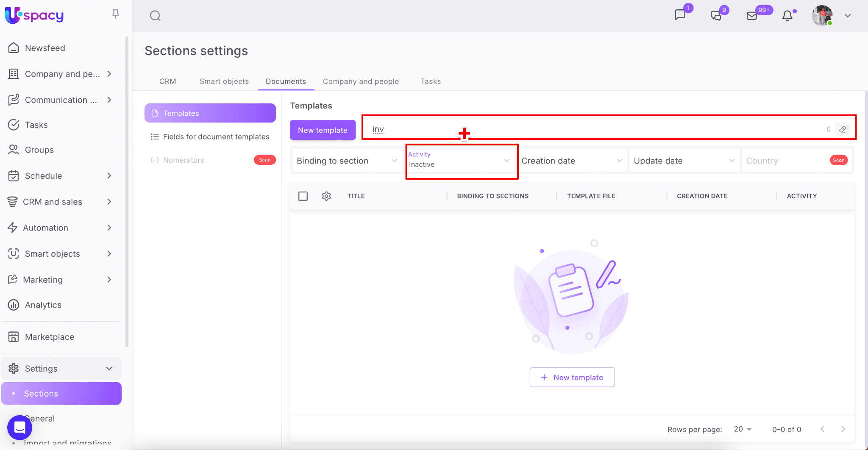The width and height of the screenshot is (868, 450).
Task: Open the notifications bell icon
Action: 787,16
